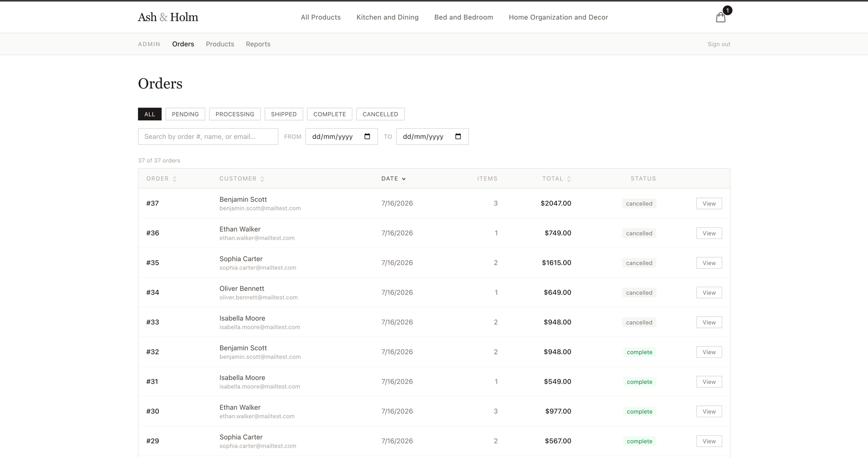Click benjamin.scott@mailtest.com on order #37

(x=260, y=208)
